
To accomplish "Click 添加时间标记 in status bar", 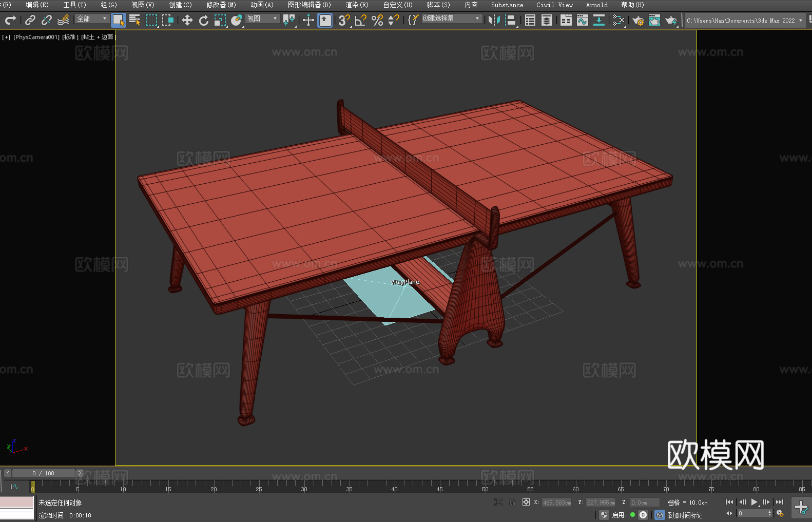I will [684, 515].
